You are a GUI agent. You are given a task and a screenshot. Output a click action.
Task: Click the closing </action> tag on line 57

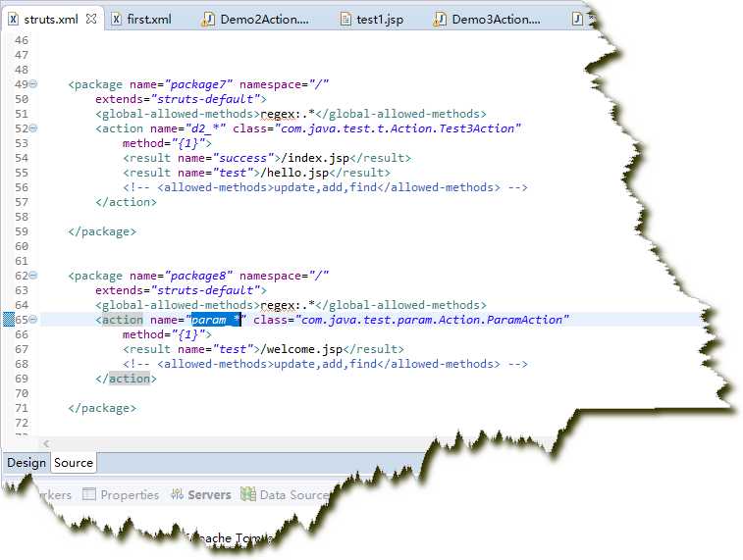[126, 202]
